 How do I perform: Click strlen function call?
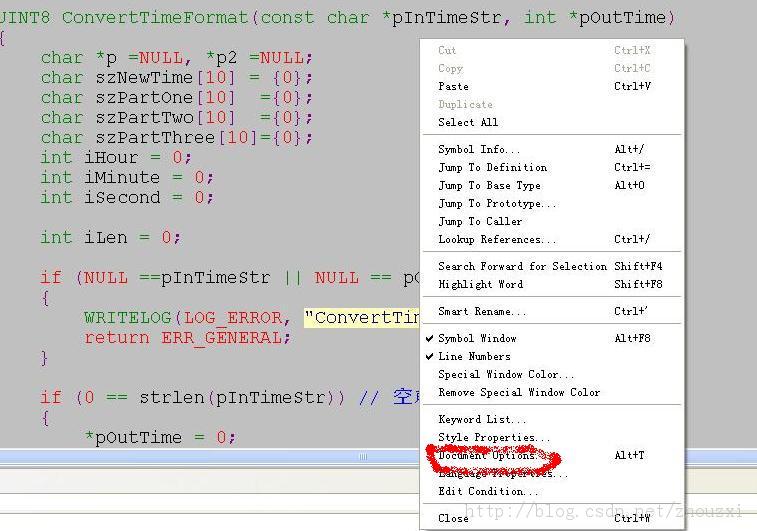172,397
